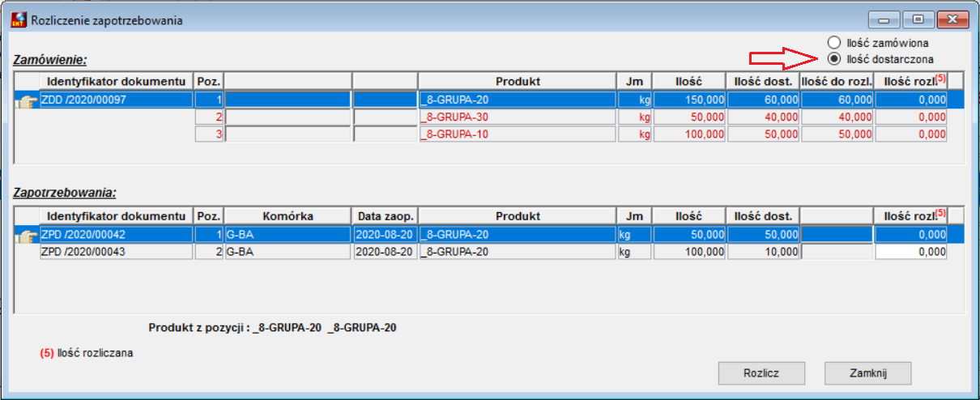Click the hand pointer icon beside ZDD /2020/00097
This screenshot has width=980, height=400.
pyautogui.click(x=27, y=100)
